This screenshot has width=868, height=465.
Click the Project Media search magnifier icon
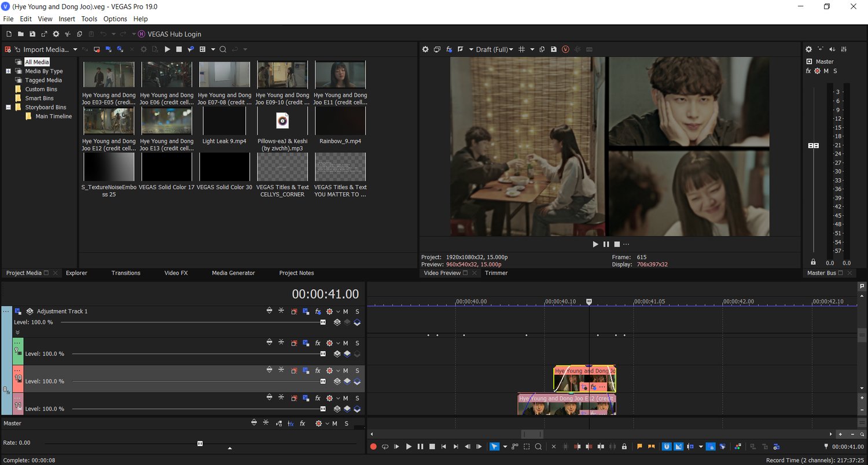223,50
